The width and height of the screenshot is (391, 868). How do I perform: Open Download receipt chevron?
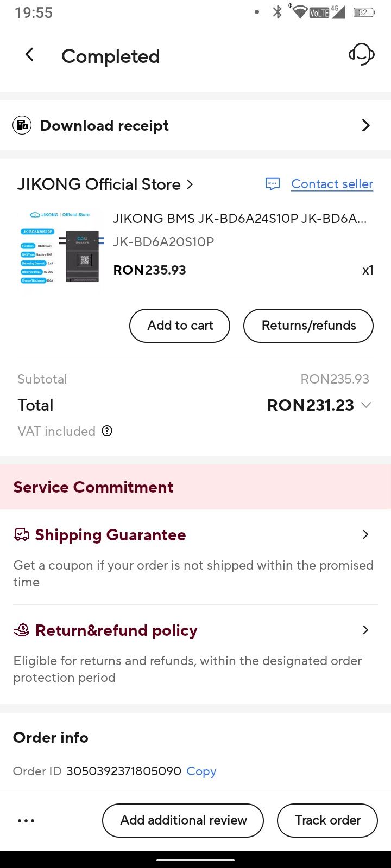pyautogui.click(x=366, y=125)
